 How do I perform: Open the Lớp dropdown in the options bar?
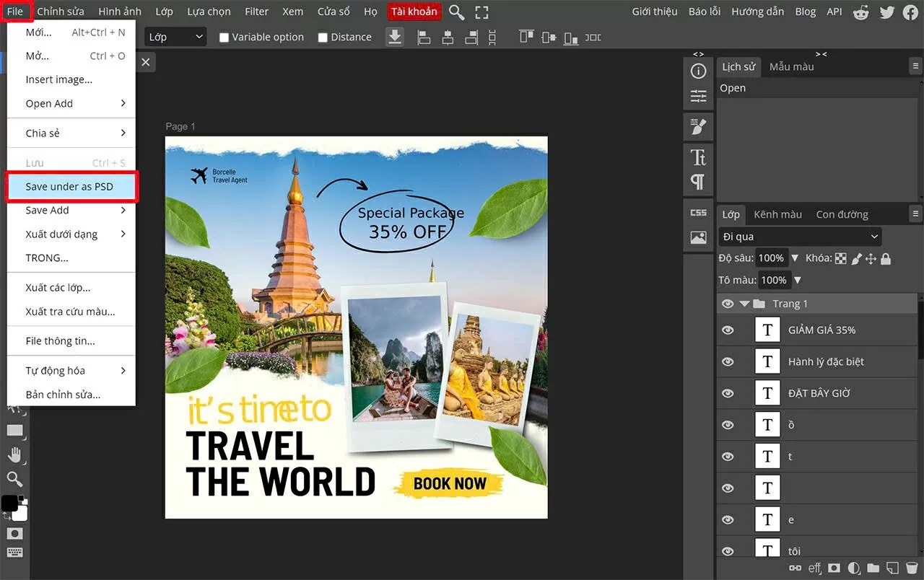point(175,36)
